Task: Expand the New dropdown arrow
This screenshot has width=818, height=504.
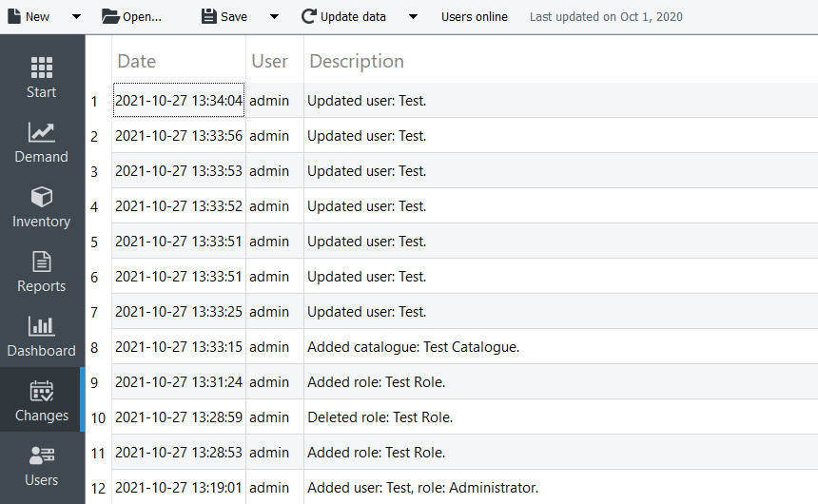Action: pos(77,17)
